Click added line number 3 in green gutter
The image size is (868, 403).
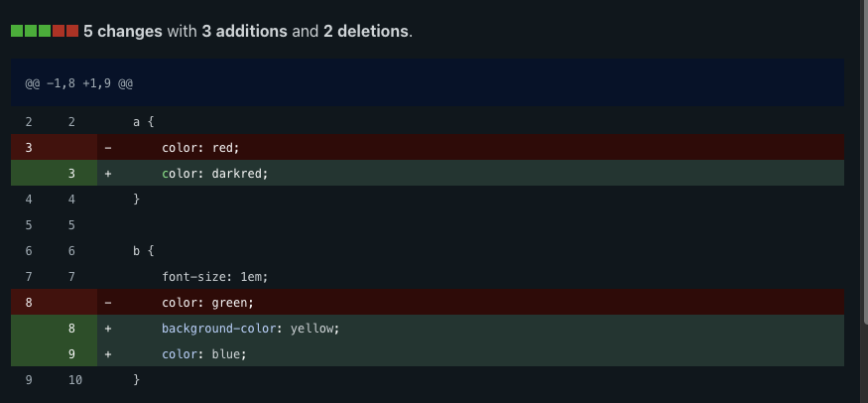[x=72, y=173]
